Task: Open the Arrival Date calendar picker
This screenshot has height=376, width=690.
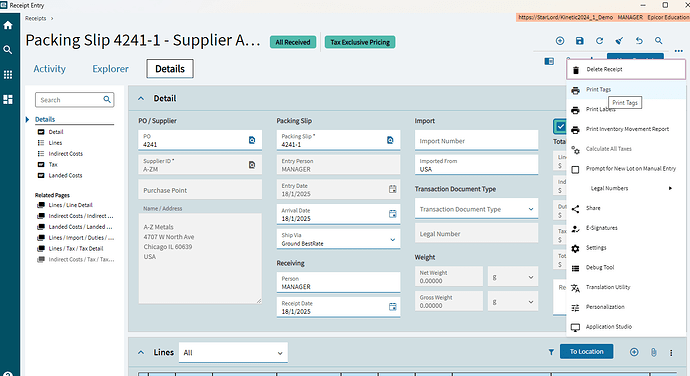Action: 393,214
